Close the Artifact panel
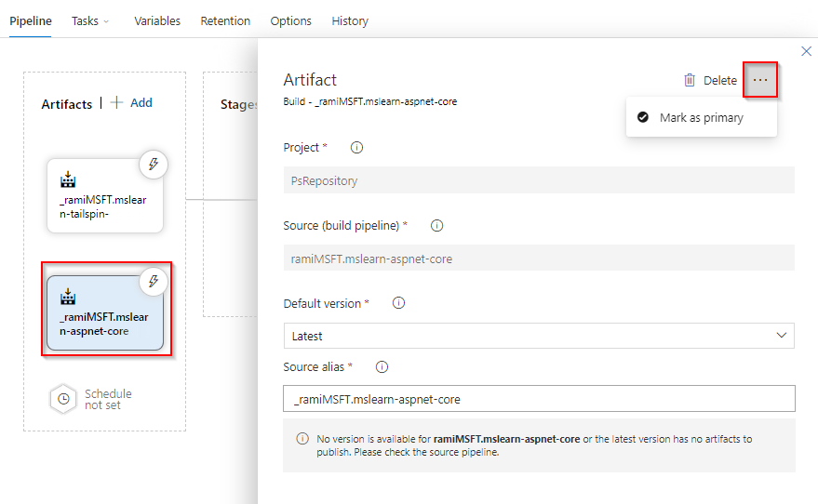This screenshot has height=504, width=818. [x=806, y=51]
